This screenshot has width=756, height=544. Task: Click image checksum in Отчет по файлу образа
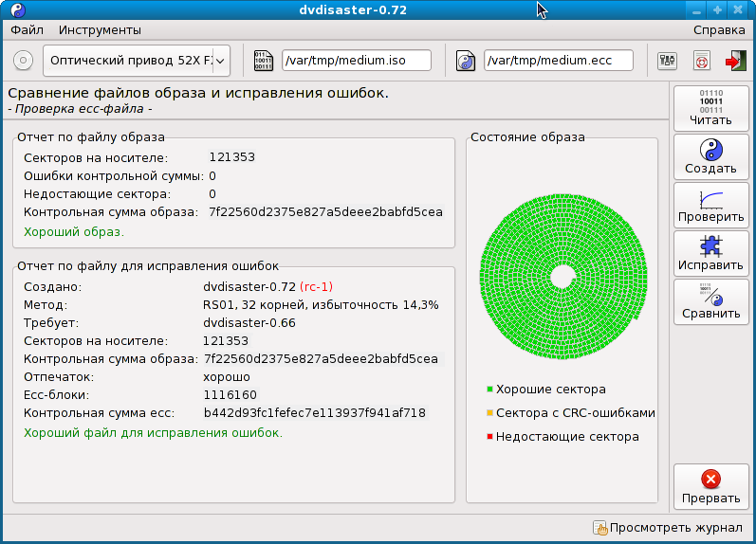325,212
